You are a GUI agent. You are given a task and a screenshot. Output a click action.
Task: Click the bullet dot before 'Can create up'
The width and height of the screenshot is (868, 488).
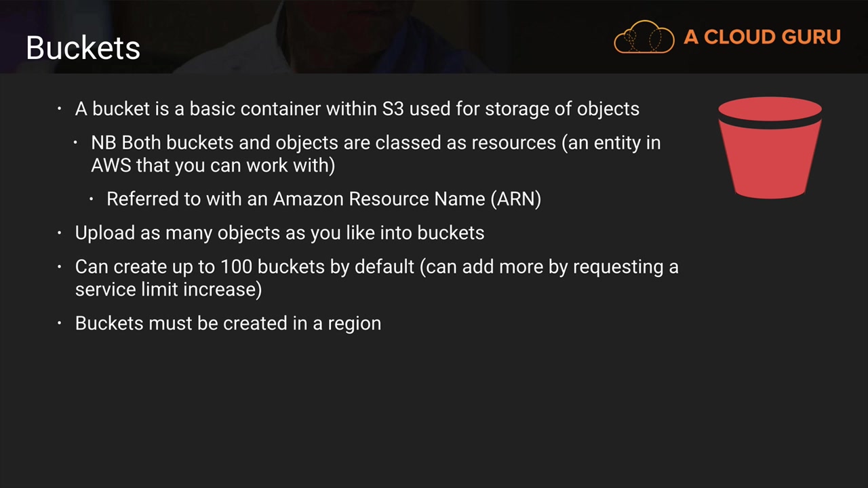click(60, 266)
